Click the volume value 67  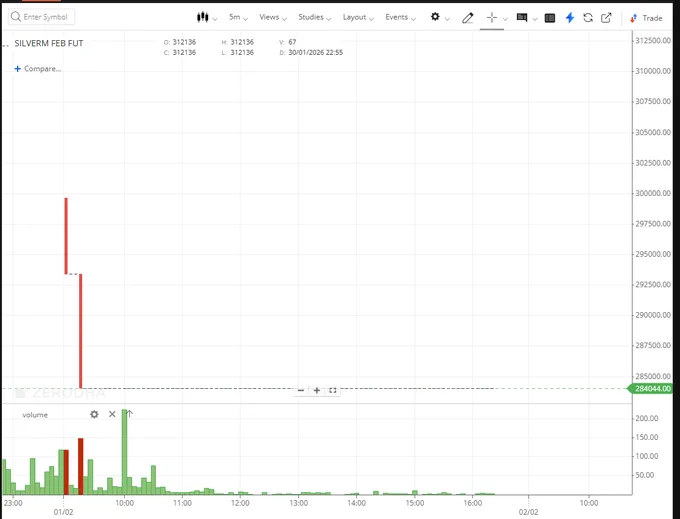[x=292, y=42]
